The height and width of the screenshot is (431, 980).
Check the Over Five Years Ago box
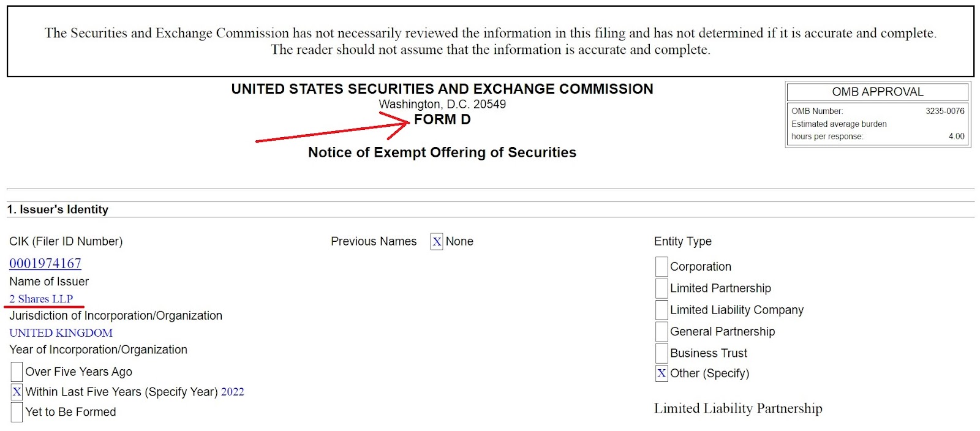click(17, 372)
